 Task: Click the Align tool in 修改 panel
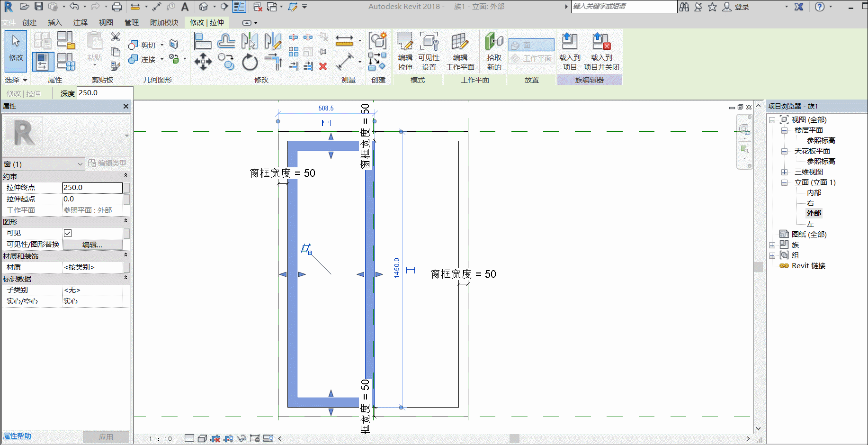coord(202,42)
